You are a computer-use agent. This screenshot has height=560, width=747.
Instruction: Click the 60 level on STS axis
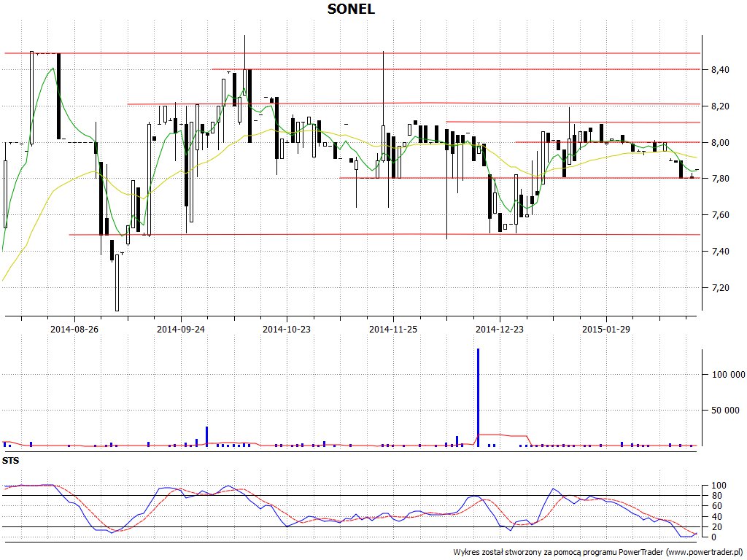716,506
